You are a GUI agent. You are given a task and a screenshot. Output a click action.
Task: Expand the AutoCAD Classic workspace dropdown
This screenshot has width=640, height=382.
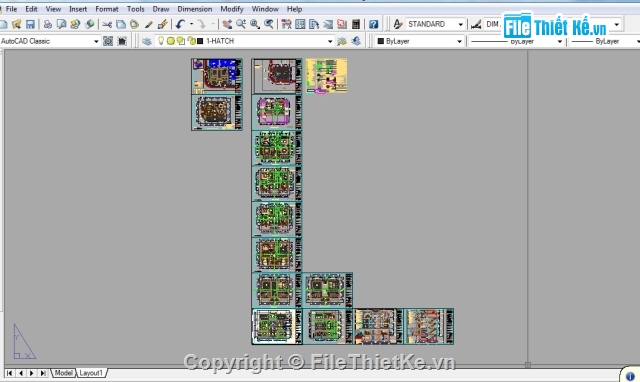[x=50, y=41]
